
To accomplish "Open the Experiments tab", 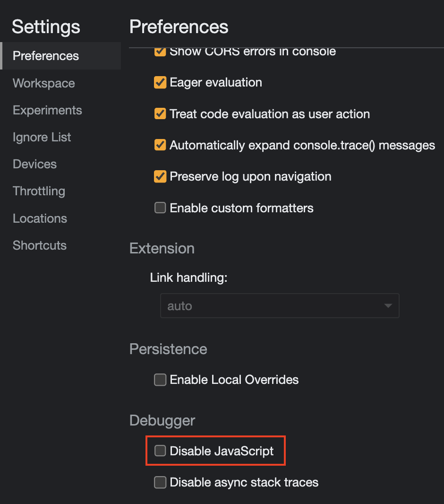I will (x=47, y=110).
